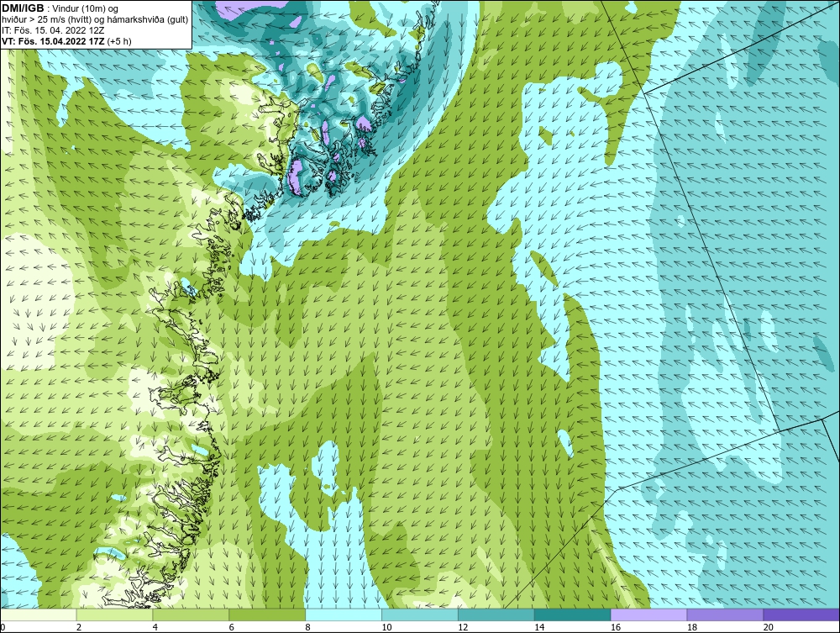Click the 2–4 m/s legend color swatch
The height and width of the screenshot is (633, 840).
[x=114, y=615]
